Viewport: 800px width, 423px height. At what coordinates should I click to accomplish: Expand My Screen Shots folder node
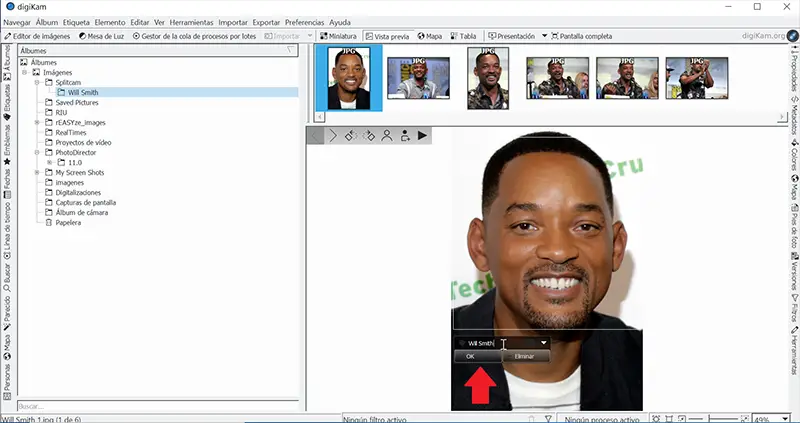pyautogui.click(x=37, y=172)
